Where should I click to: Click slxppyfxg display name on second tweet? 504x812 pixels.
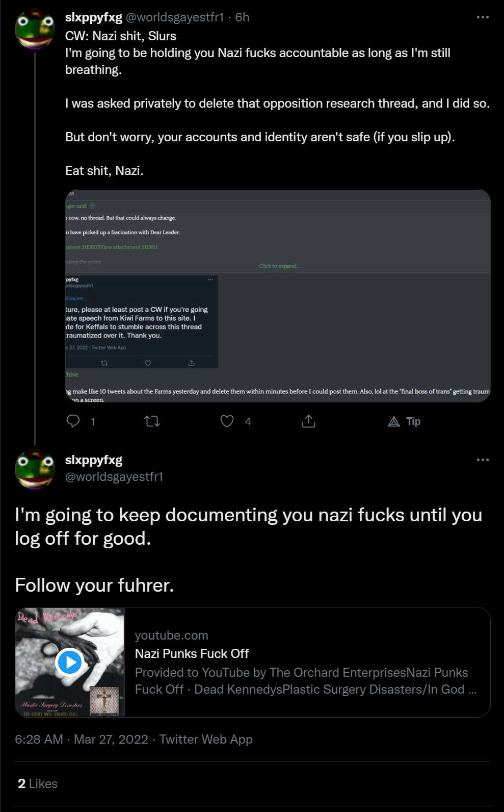[x=94, y=460]
